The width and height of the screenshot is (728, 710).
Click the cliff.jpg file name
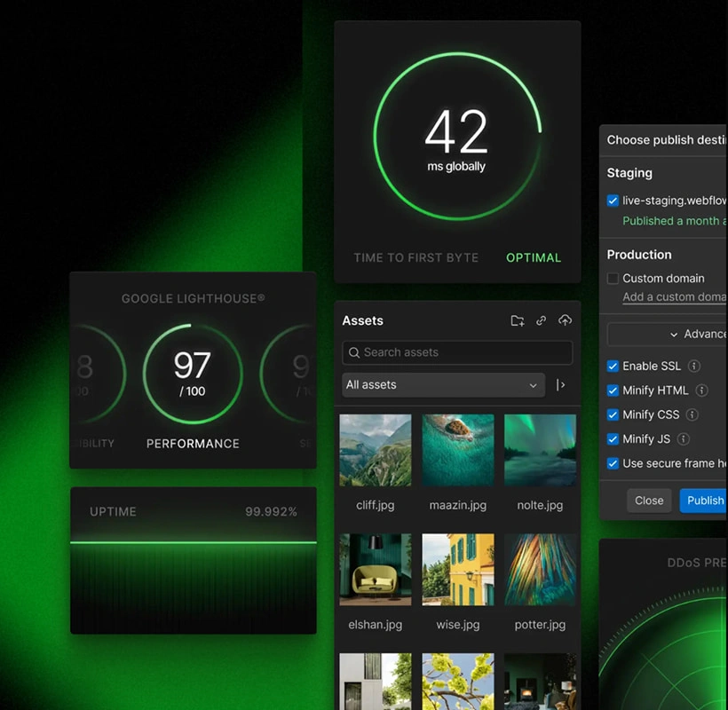click(x=376, y=505)
